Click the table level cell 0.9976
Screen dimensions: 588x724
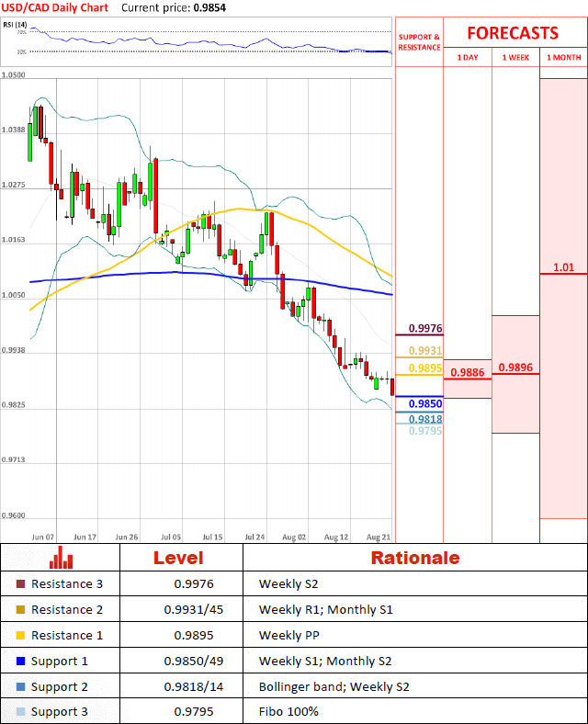pos(194,584)
